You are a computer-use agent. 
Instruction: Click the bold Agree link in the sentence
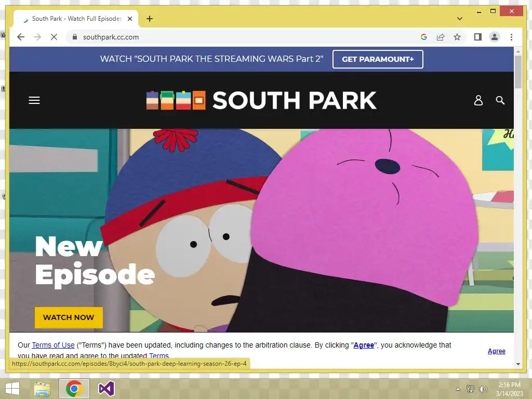(364, 345)
